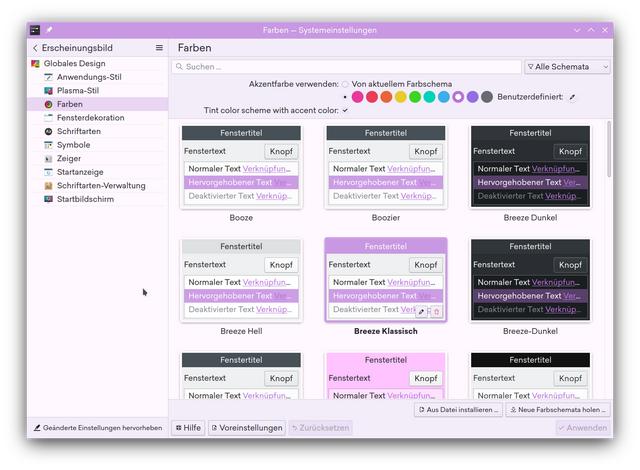Choose the yellow accent color swatch

point(401,97)
